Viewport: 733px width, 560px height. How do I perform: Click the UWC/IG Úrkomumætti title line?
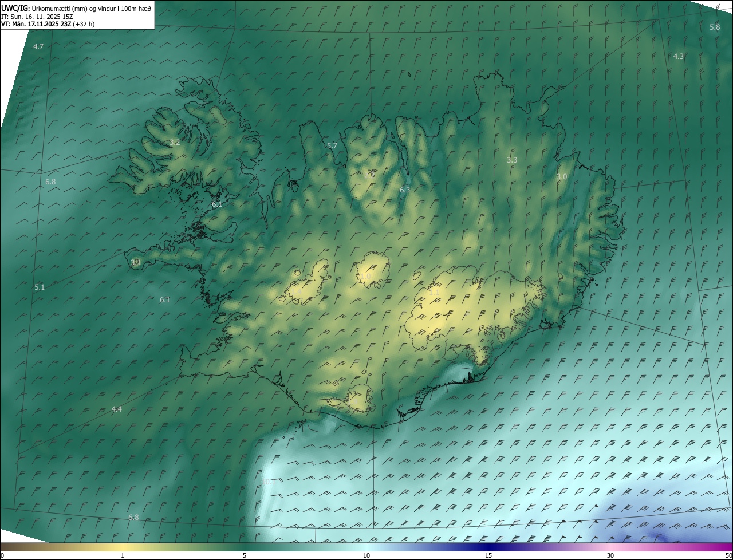pos(77,8)
